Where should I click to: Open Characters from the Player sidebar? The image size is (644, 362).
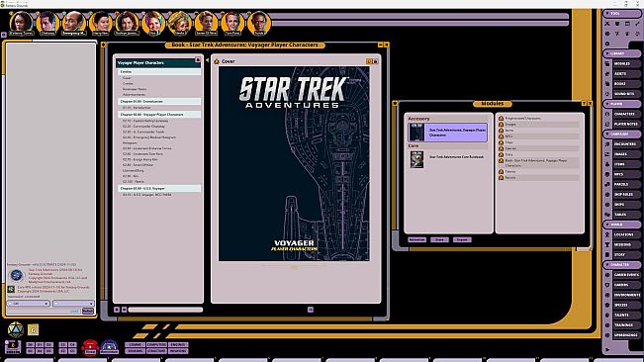626,114
